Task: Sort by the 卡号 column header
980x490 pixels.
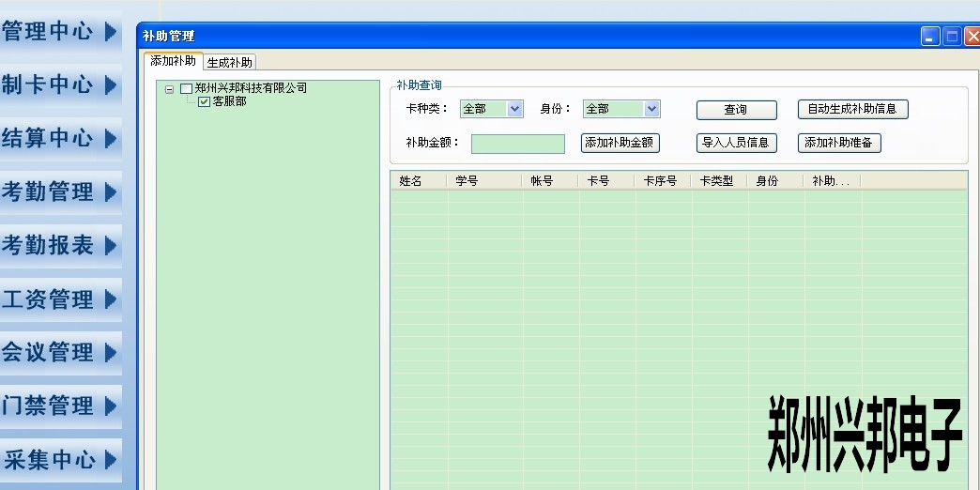Action: pos(606,180)
